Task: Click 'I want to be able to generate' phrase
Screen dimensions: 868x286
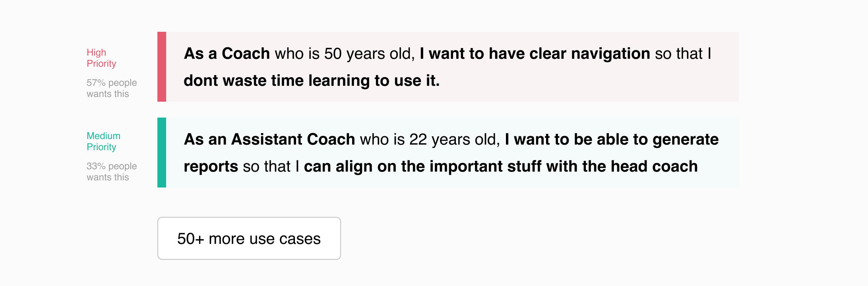Action: [612, 139]
